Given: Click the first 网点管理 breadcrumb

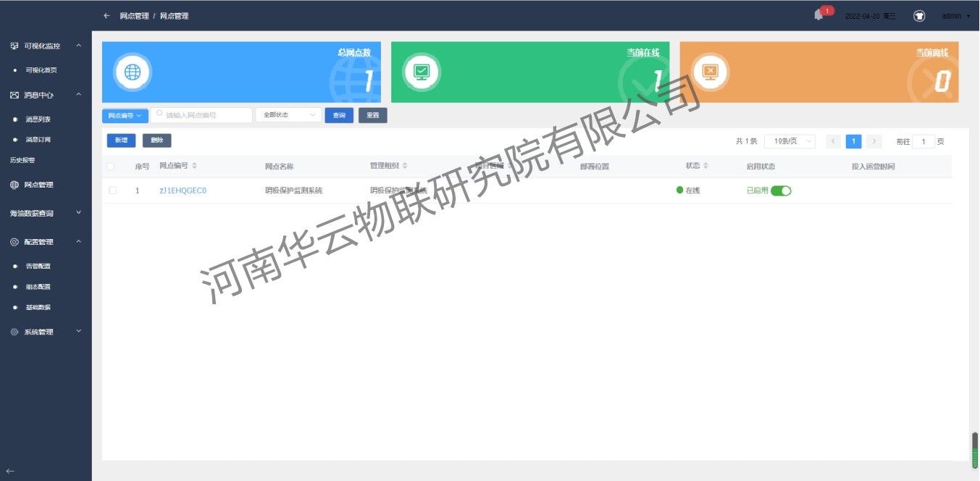Looking at the screenshot, I should [x=135, y=16].
